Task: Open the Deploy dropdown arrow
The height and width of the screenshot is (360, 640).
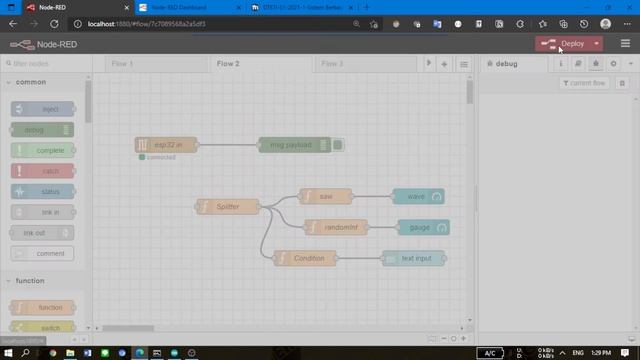Action: click(597, 44)
